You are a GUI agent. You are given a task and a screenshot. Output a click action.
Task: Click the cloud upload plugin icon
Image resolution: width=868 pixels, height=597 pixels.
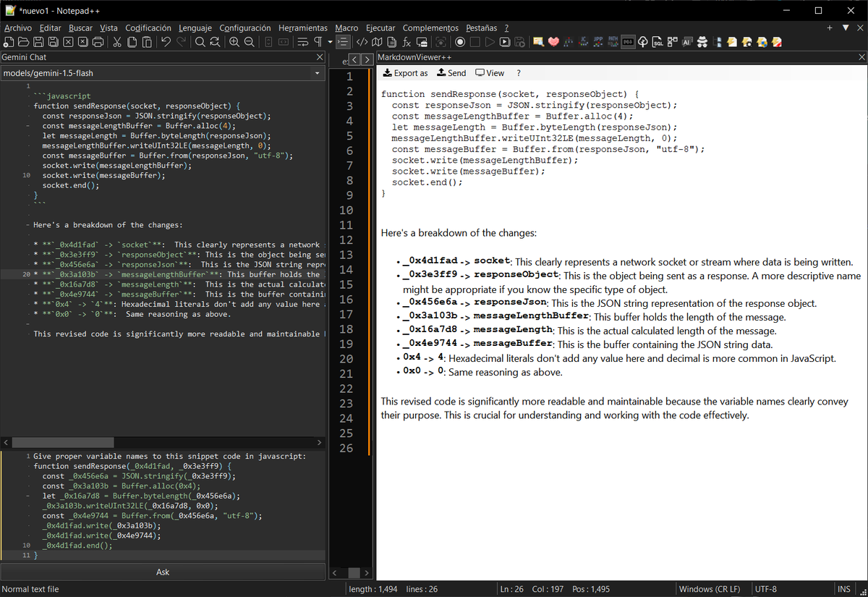point(642,42)
